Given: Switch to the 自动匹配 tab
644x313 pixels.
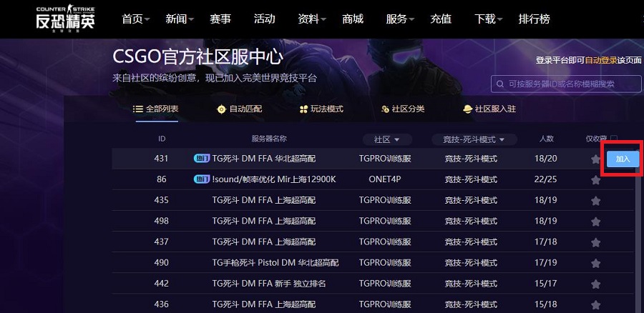Looking at the screenshot, I should [240, 109].
